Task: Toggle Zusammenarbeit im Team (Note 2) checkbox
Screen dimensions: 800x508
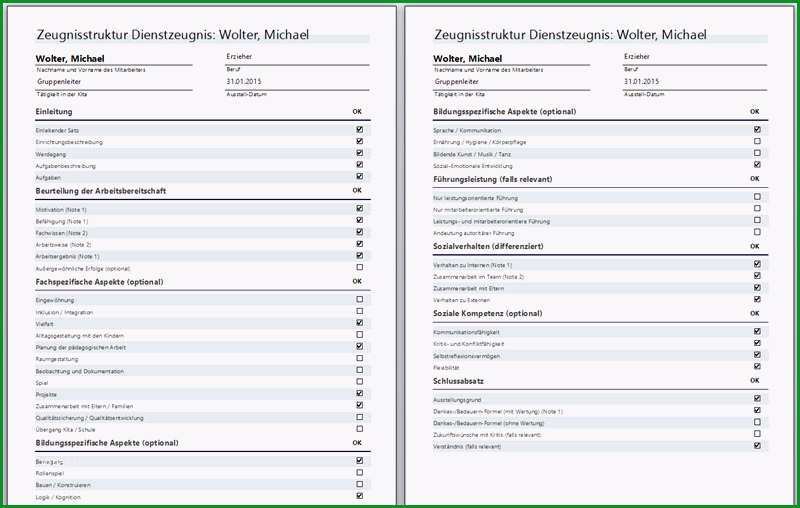Action: pyautogui.click(x=757, y=276)
